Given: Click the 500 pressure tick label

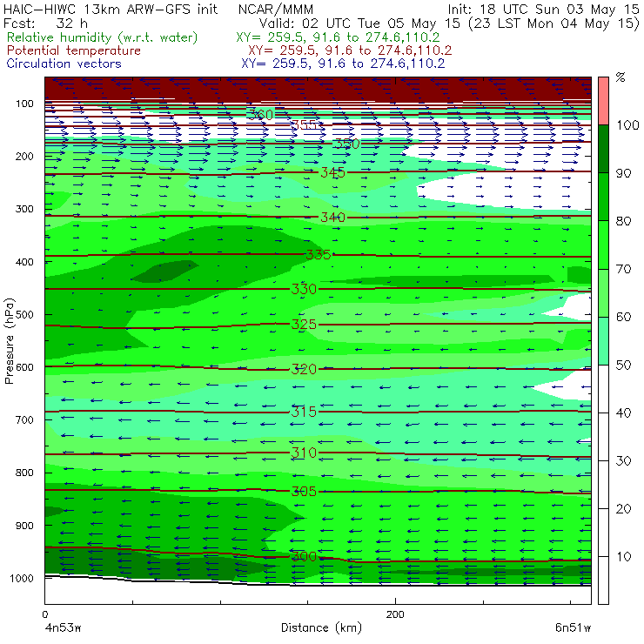Looking at the screenshot, I should pyautogui.click(x=24, y=315).
